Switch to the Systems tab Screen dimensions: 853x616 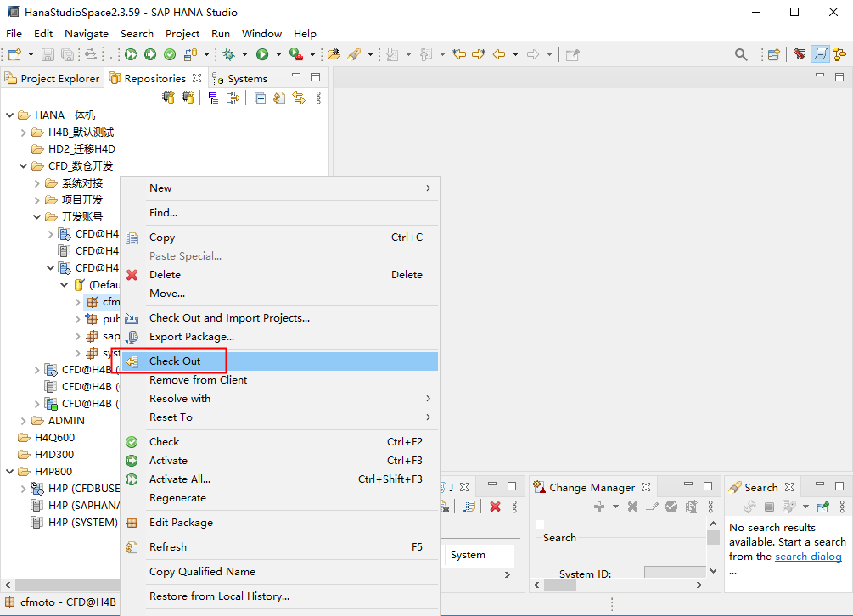240,78
